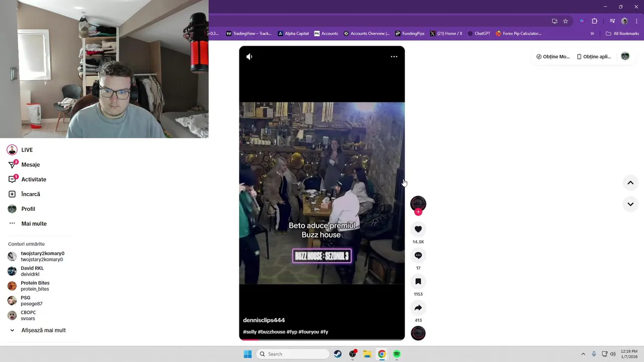644x362 pixels.
Task: Expand hidden bookmarks with double chevron
Action: click(x=592, y=34)
